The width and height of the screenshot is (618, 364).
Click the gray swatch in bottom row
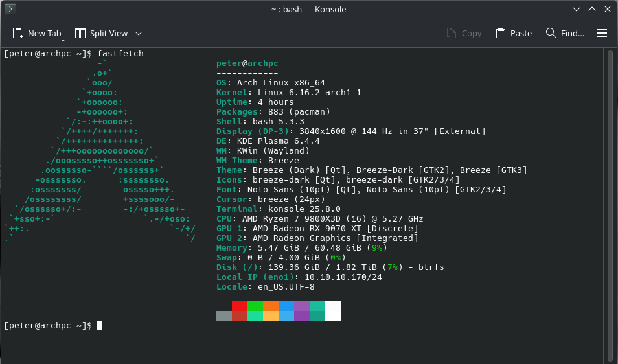tap(224, 315)
